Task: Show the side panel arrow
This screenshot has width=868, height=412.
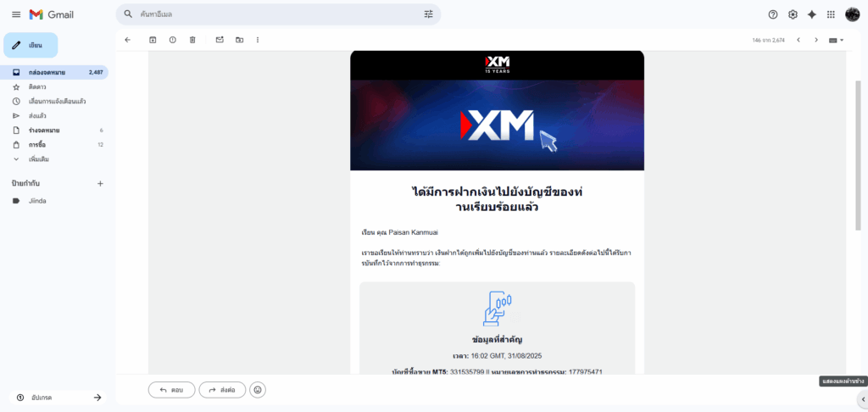Action: [x=862, y=398]
